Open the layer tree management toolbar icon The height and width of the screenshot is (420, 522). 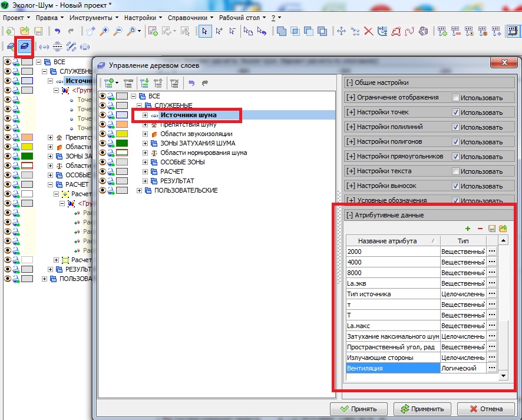[x=24, y=46]
